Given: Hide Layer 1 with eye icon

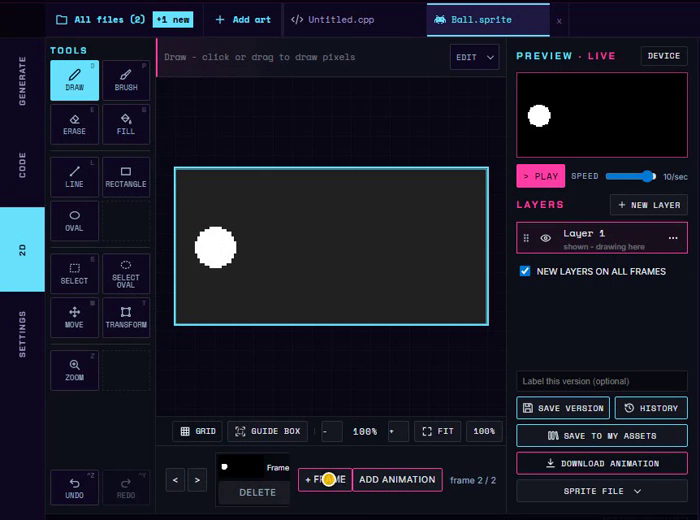Looking at the screenshot, I should (546, 238).
